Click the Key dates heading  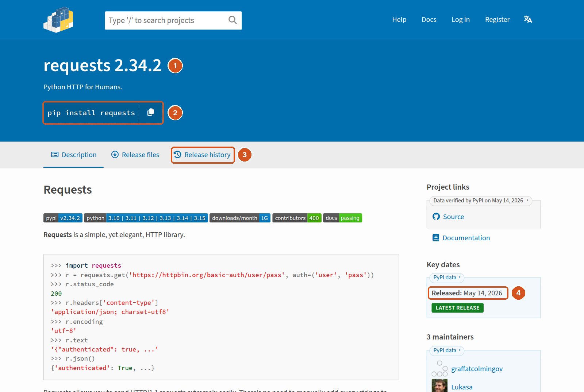[x=443, y=265]
